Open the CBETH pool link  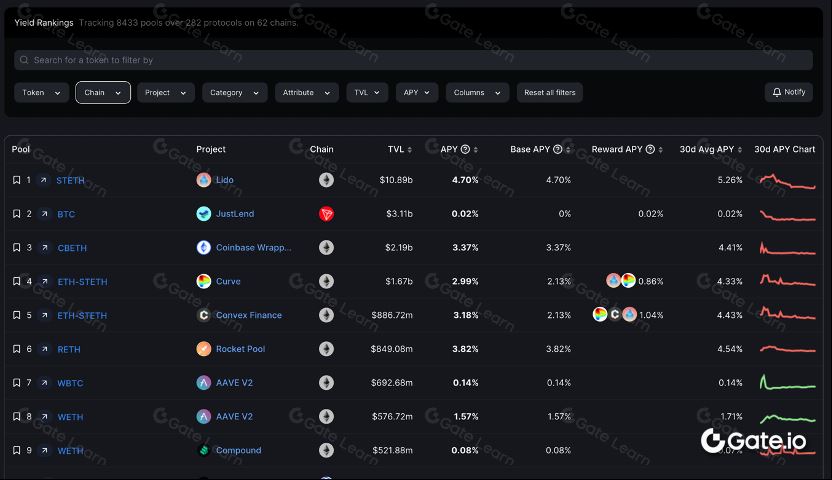[72, 248]
